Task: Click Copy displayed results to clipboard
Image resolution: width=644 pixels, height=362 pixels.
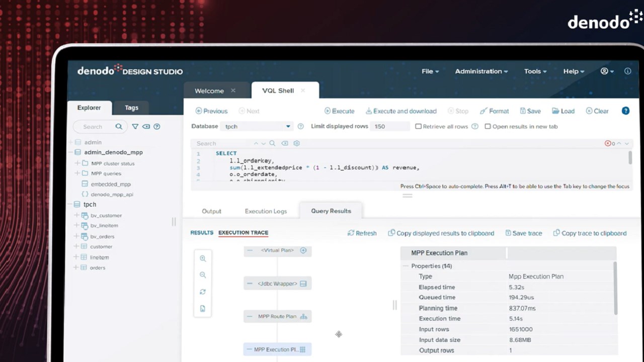Action: [441, 233]
